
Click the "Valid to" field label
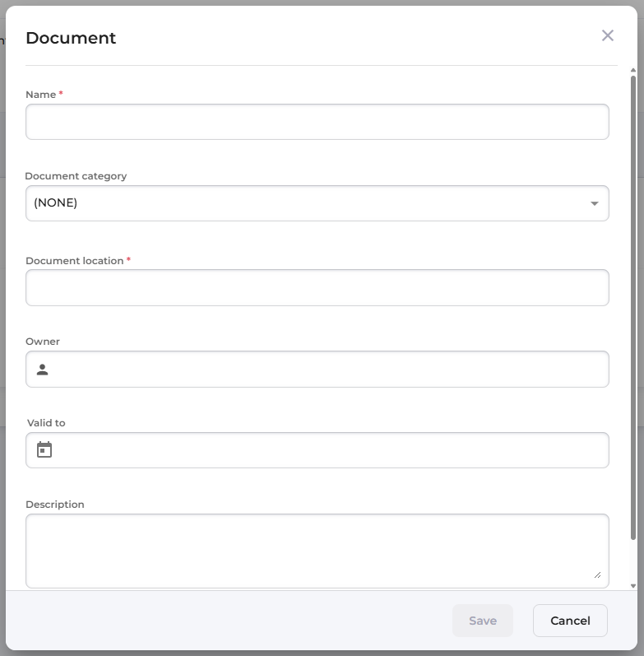[x=46, y=423]
